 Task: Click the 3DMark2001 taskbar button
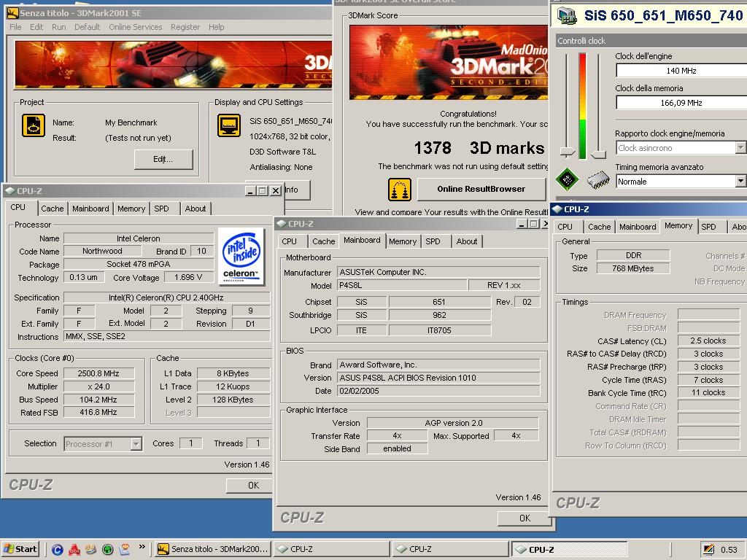[x=213, y=549]
